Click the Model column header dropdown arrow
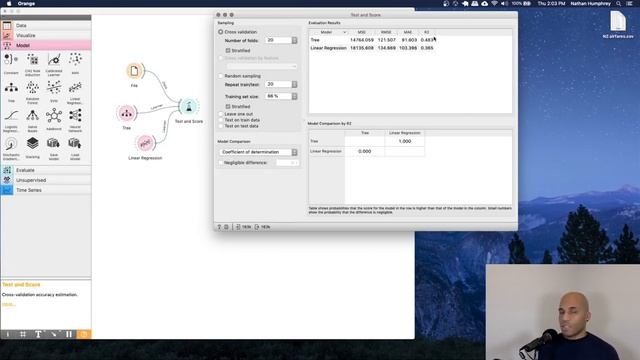This screenshot has width=640, height=360. pyautogui.click(x=344, y=32)
